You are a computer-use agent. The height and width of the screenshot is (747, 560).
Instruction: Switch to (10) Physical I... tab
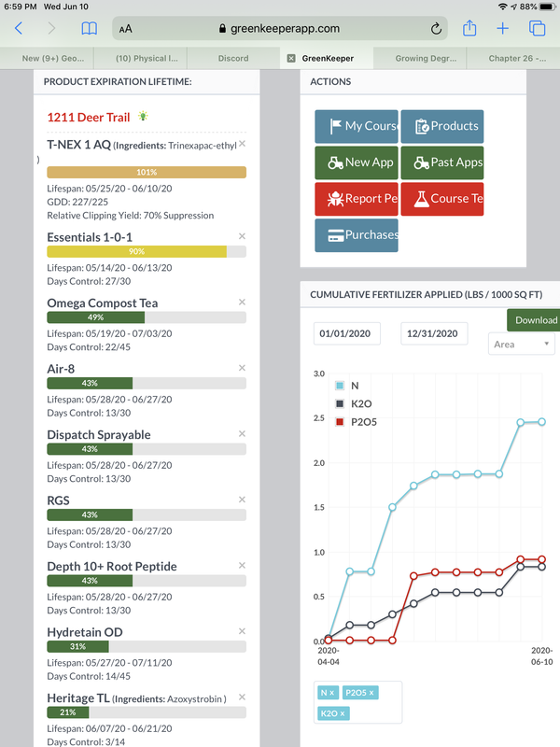point(141,58)
